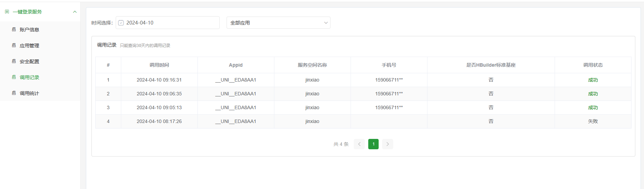Go to next page of records
This screenshot has width=644, height=189.
pos(388,144)
